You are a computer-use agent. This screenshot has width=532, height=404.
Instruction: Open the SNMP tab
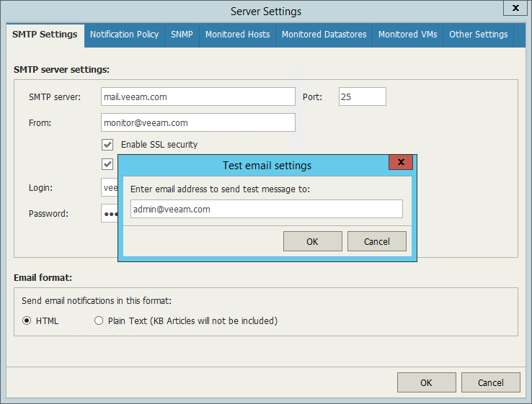coord(182,35)
